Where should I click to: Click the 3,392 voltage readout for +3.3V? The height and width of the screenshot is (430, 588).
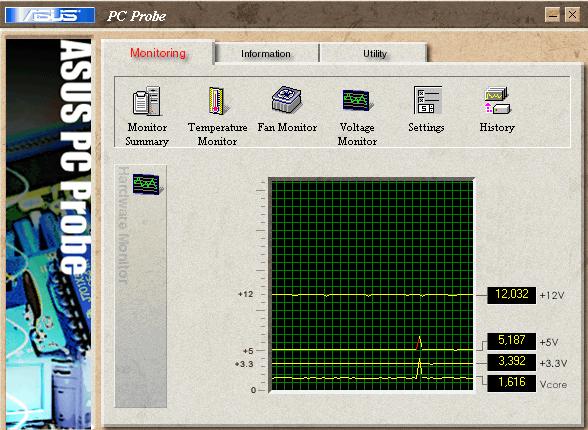[x=512, y=362]
